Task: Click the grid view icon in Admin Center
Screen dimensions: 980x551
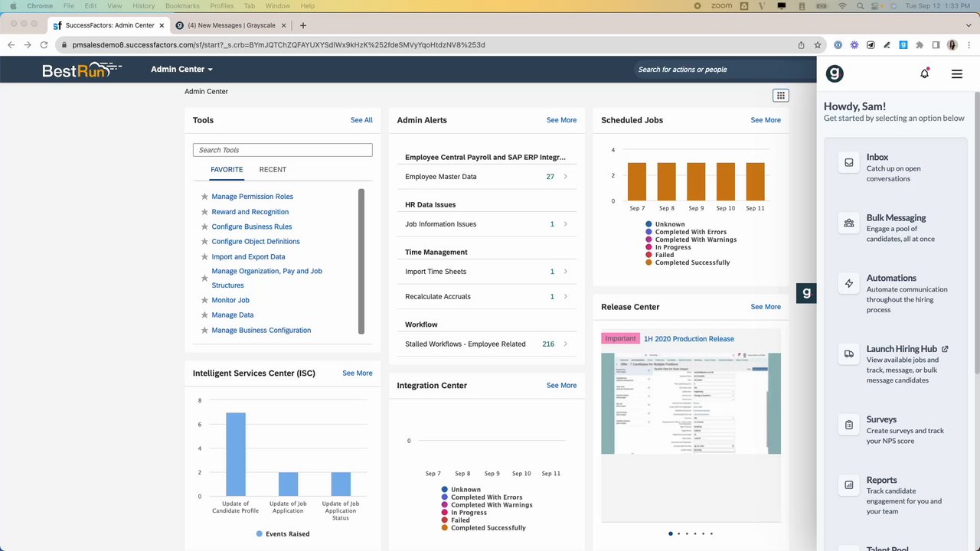Action: 780,96
